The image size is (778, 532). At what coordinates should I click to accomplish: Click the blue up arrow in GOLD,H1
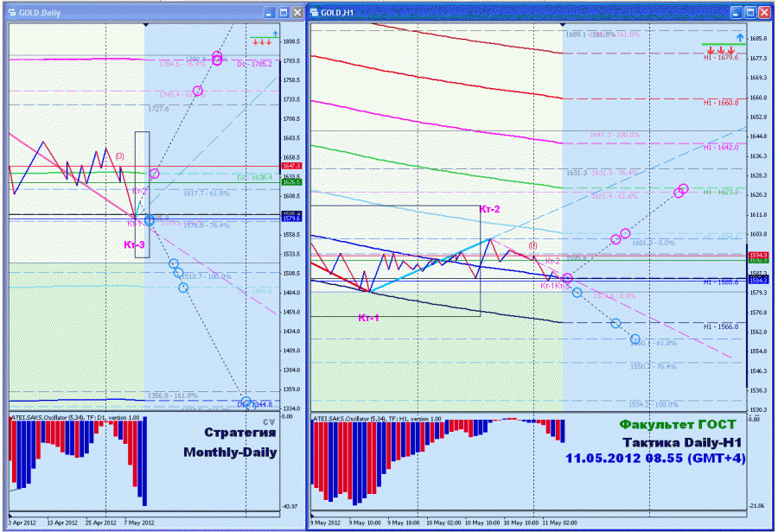tap(740, 38)
